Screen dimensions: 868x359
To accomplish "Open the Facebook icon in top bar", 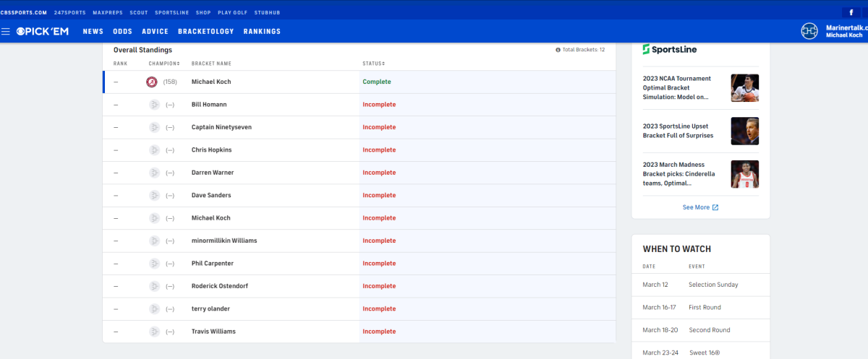I will click(851, 12).
